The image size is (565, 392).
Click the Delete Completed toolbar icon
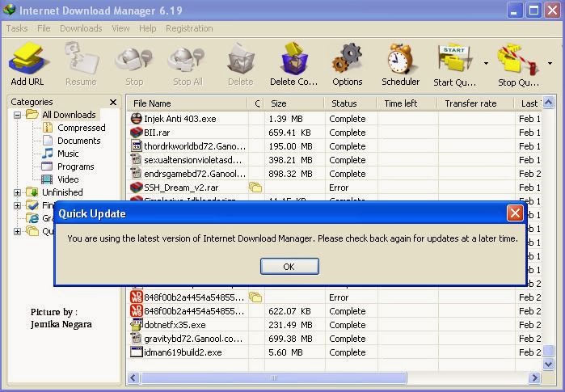click(294, 57)
